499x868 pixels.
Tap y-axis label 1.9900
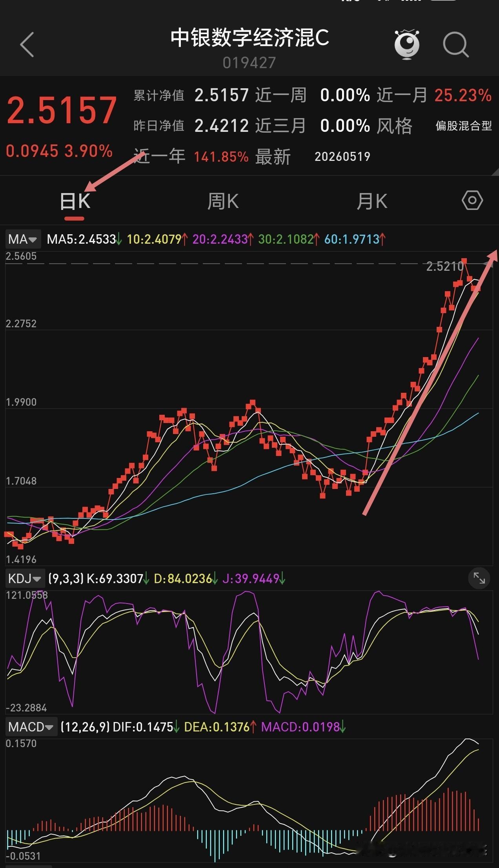click(21, 402)
